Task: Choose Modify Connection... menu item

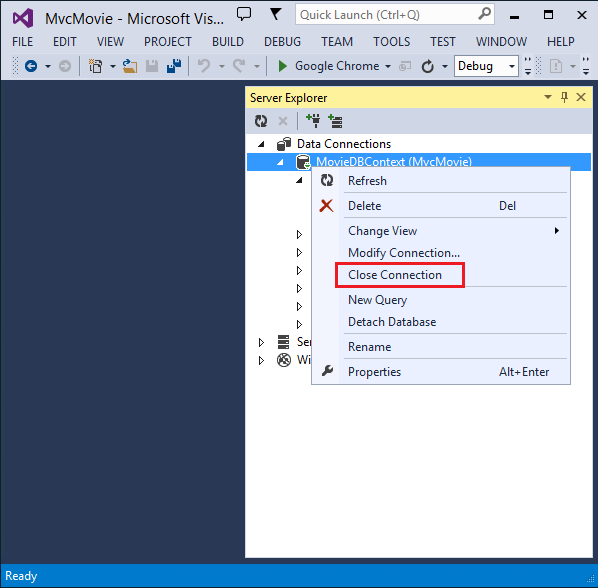Action: 441,253
